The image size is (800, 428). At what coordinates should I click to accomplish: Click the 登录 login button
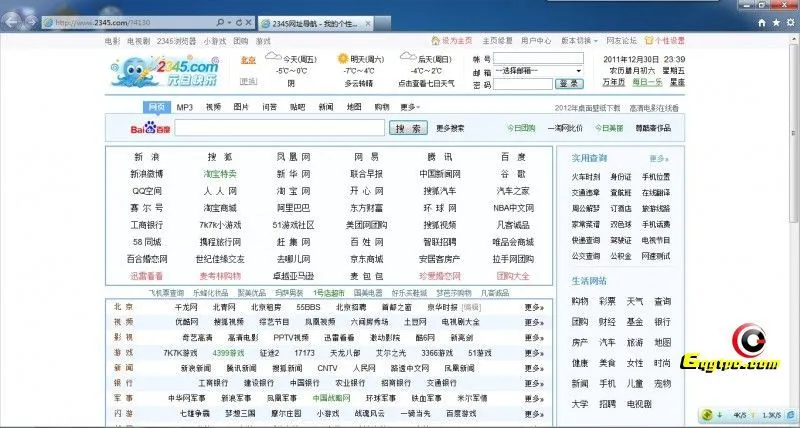click(x=569, y=84)
